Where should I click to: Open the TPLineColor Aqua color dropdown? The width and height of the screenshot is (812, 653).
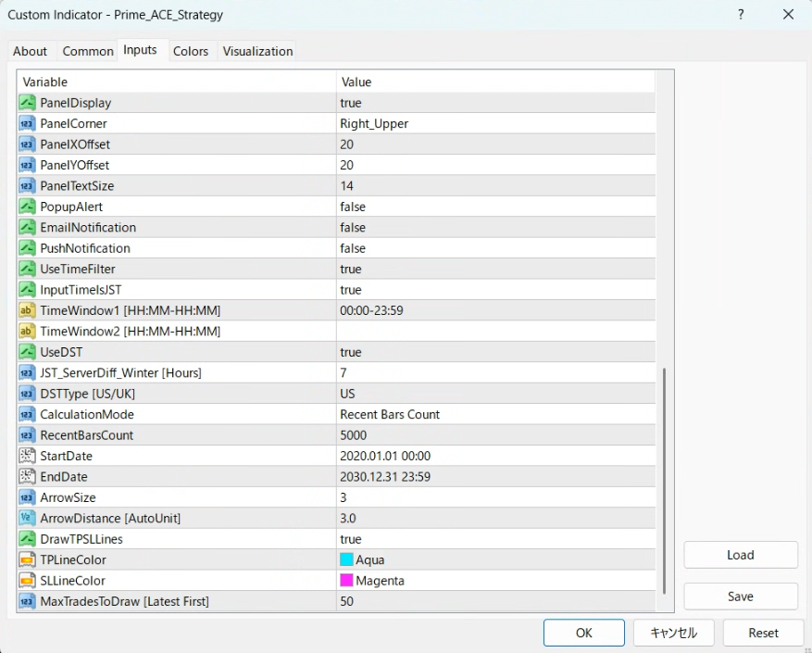[495, 559]
